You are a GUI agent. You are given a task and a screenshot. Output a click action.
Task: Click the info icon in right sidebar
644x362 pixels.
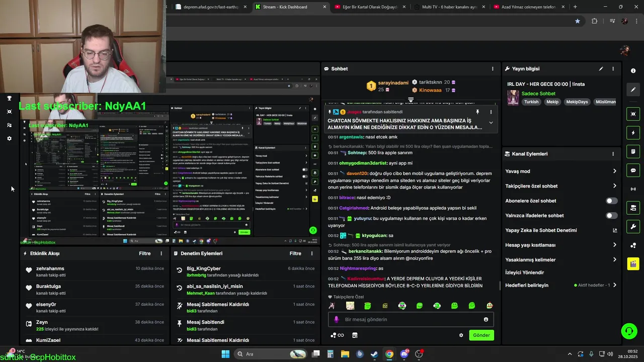pyautogui.click(x=633, y=70)
